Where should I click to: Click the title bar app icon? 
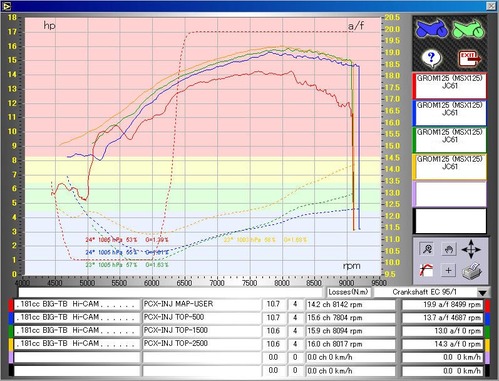(x=6, y=6)
